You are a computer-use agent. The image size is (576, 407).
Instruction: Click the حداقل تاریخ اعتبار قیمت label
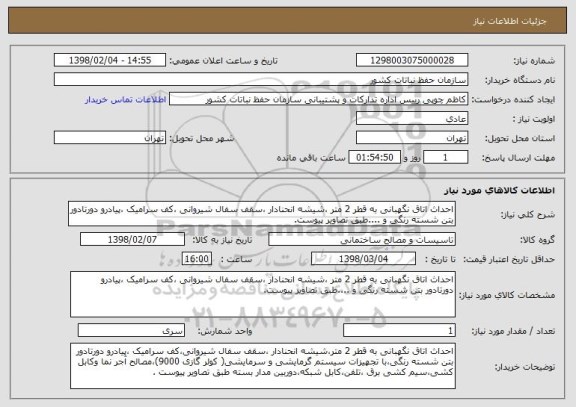point(509,260)
